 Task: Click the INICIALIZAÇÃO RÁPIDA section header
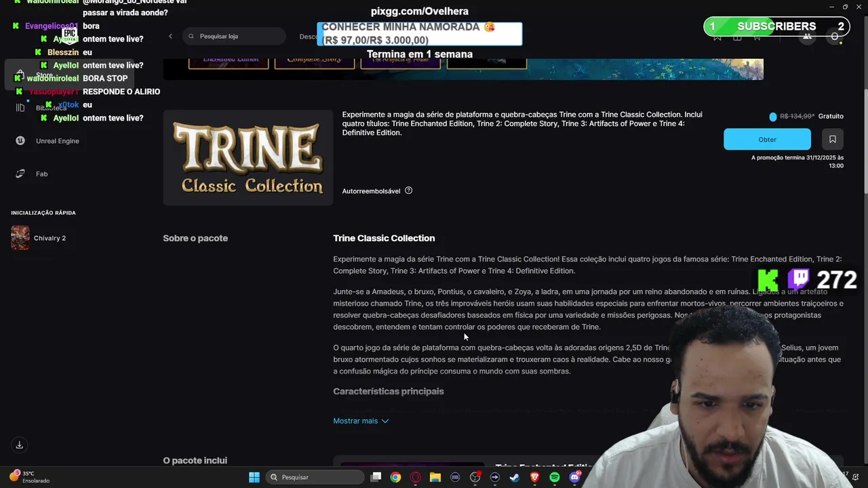click(x=43, y=213)
